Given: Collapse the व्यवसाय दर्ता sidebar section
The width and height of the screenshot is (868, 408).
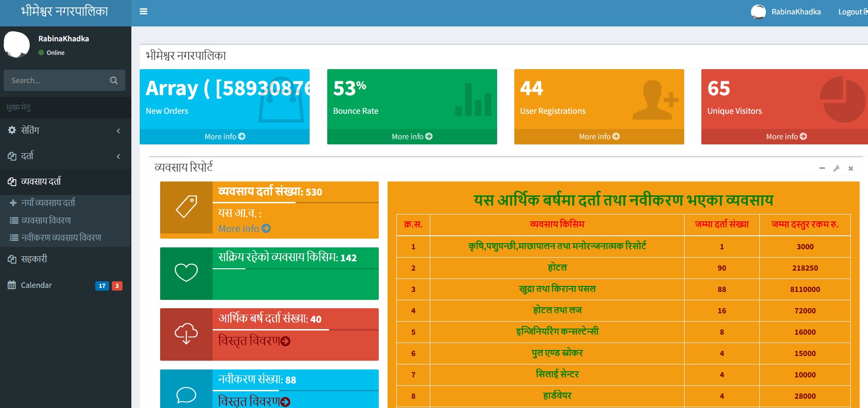Looking at the screenshot, I should pyautogui.click(x=65, y=181).
